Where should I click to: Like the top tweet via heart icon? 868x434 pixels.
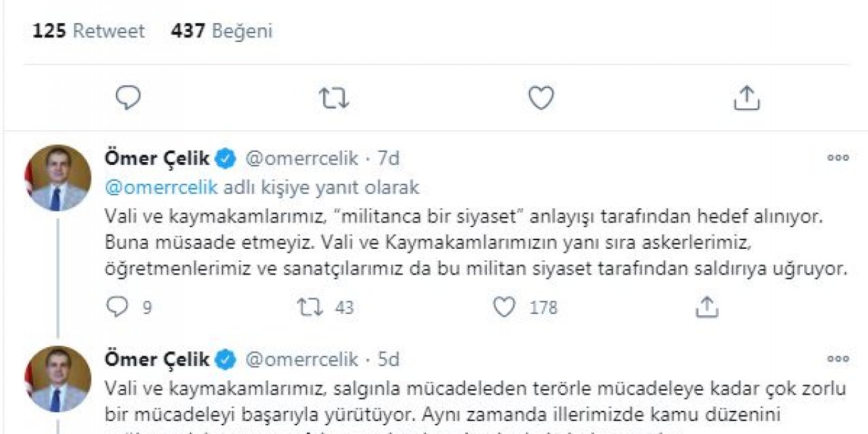tap(542, 97)
